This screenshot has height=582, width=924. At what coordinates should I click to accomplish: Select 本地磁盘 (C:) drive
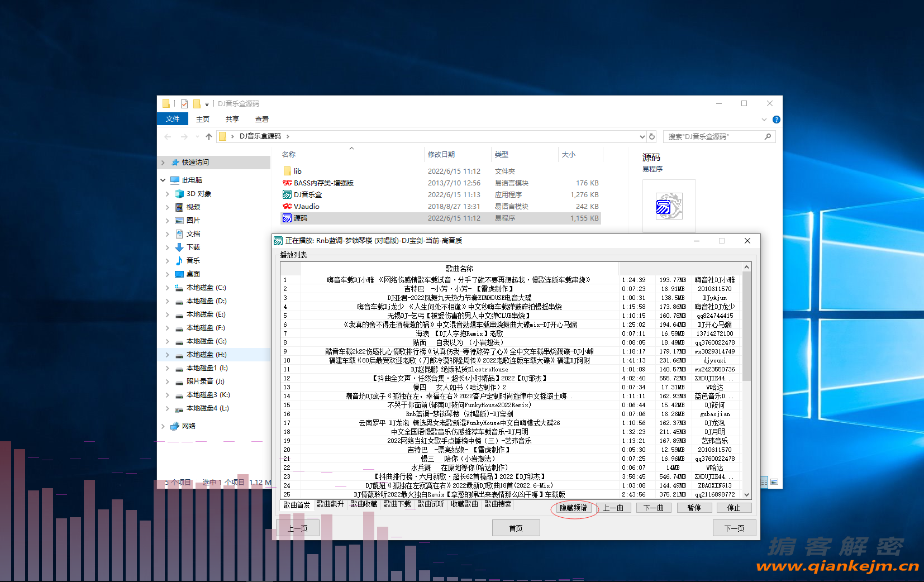coord(206,288)
